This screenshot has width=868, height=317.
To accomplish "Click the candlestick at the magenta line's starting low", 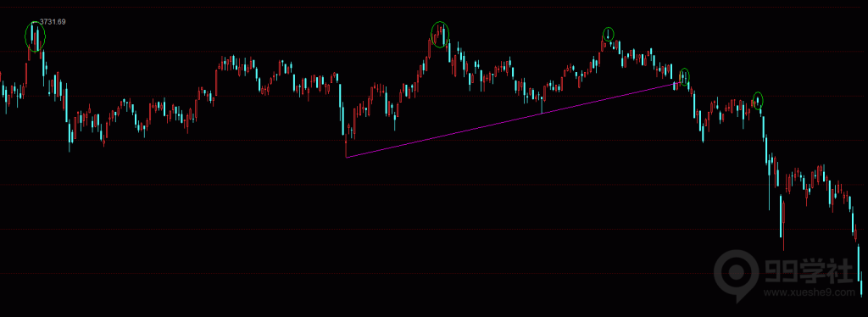I will tap(346, 146).
